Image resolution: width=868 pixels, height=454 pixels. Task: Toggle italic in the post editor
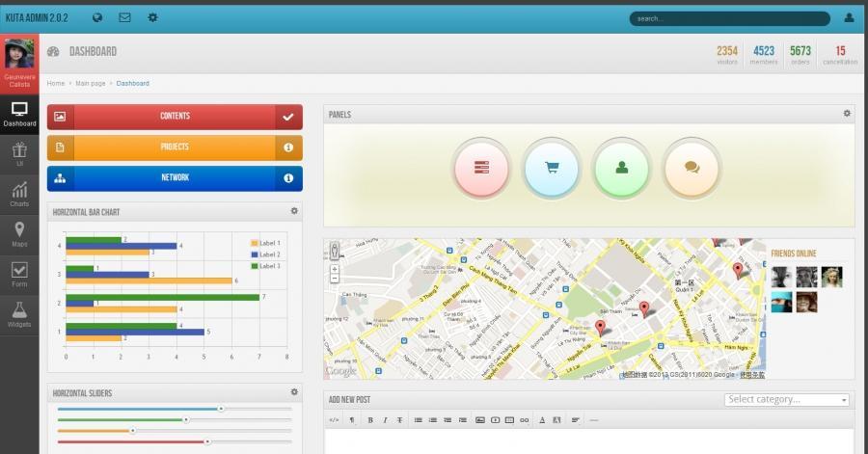(x=385, y=420)
